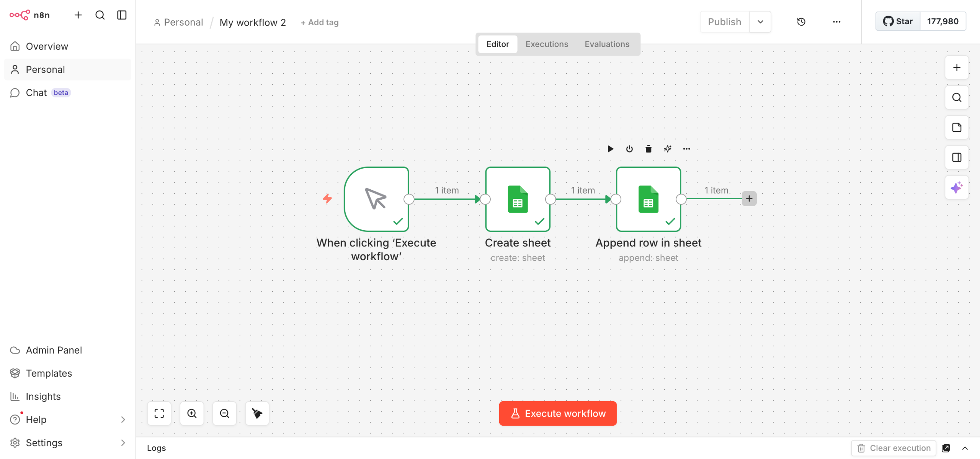This screenshot has width=980, height=459.
Task: Switch to the Executions tab
Action: (546, 44)
